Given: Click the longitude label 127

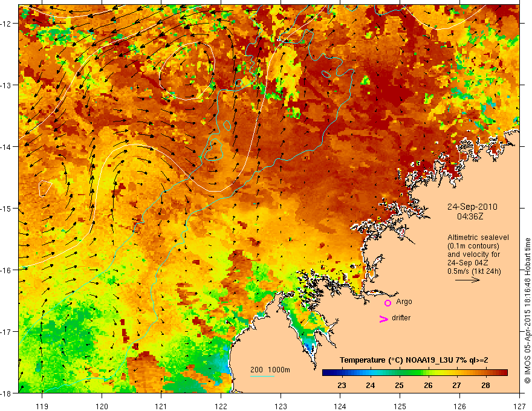Looking at the screenshot, I should pos(519,406).
